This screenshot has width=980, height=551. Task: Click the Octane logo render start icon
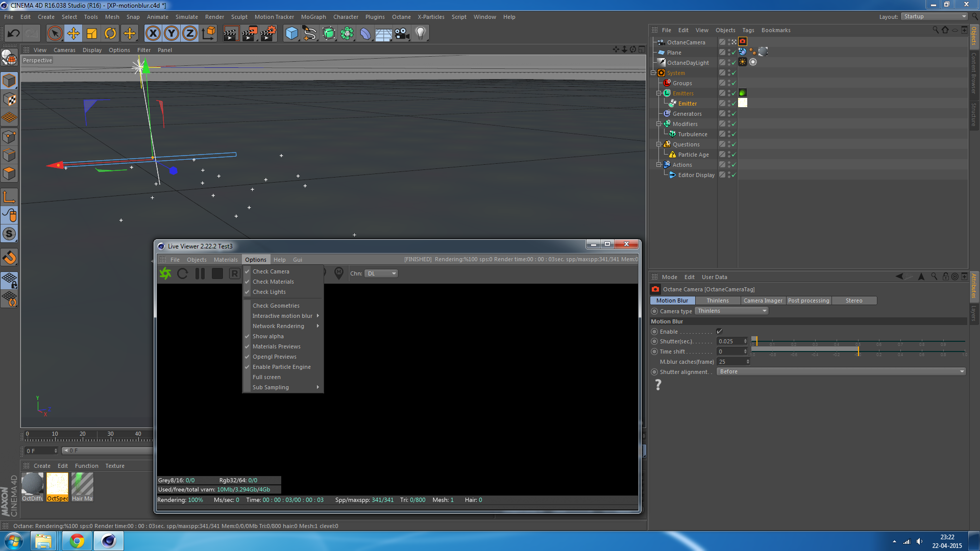(x=165, y=273)
